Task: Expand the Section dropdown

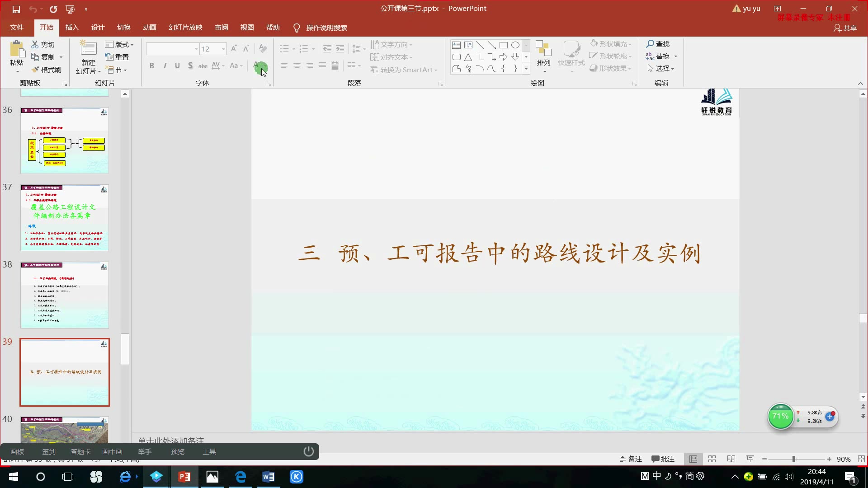Action: coord(116,70)
